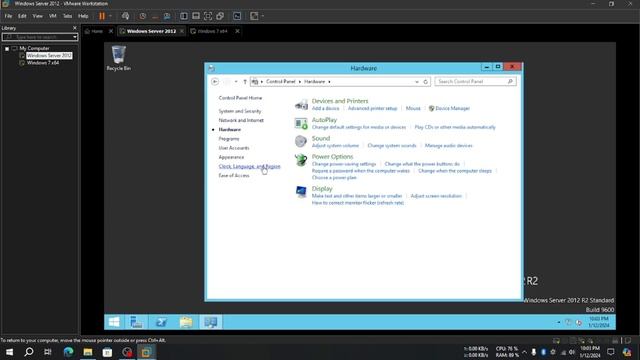Click Send Ctrl+Alt+Del toolbar icon

pyautogui.click(x=125, y=16)
